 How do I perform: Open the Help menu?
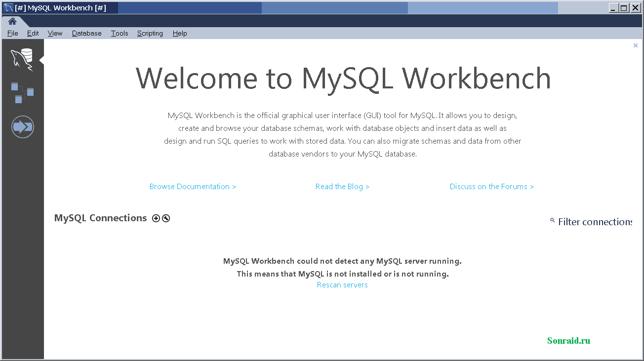(x=180, y=33)
